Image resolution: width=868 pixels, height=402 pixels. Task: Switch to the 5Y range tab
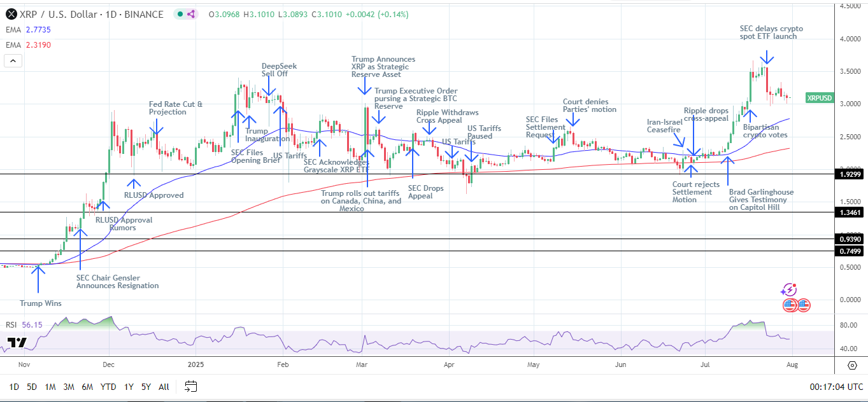(x=146, y=387)
